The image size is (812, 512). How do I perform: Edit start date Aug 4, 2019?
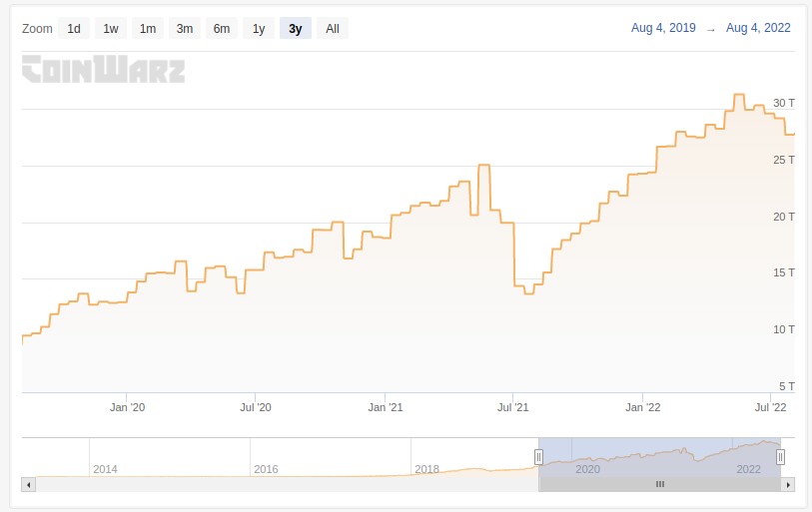click(x=663, y=28)
